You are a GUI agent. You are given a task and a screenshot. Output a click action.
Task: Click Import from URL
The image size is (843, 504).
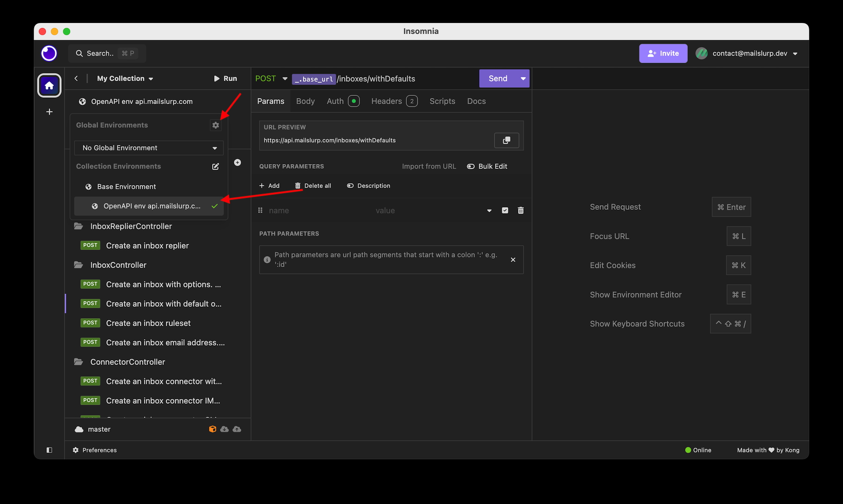coord(429,166)
